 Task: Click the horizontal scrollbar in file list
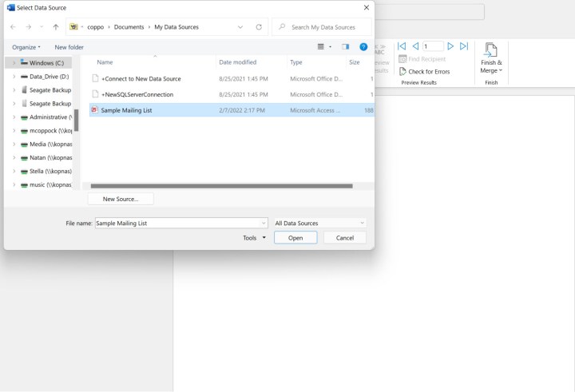(x=222, y=186)
